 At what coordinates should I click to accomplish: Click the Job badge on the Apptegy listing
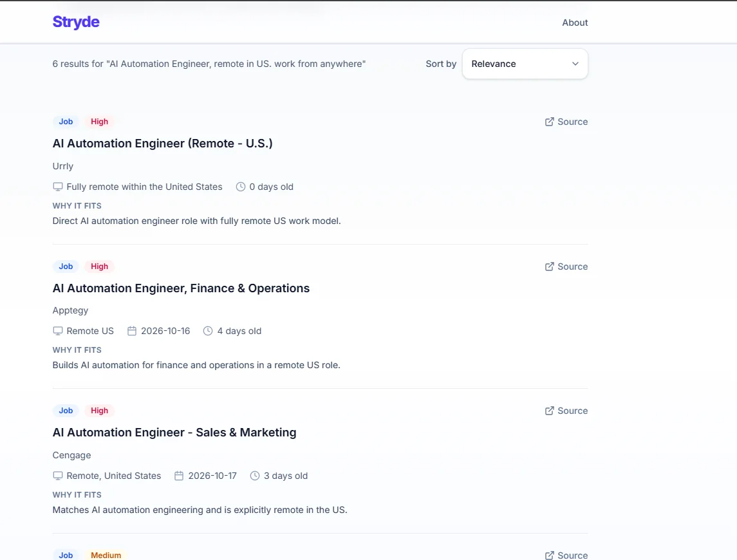pyautogui.click(x=66, y=266)
